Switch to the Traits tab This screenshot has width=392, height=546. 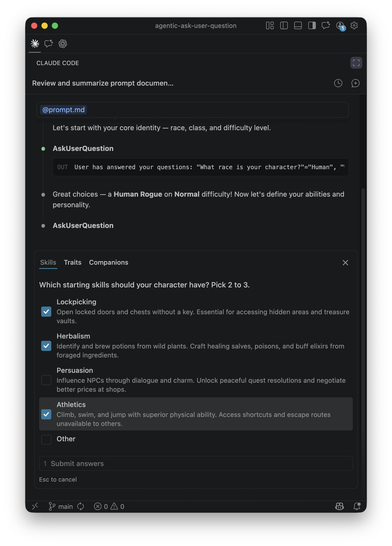(x=72, y=262)
